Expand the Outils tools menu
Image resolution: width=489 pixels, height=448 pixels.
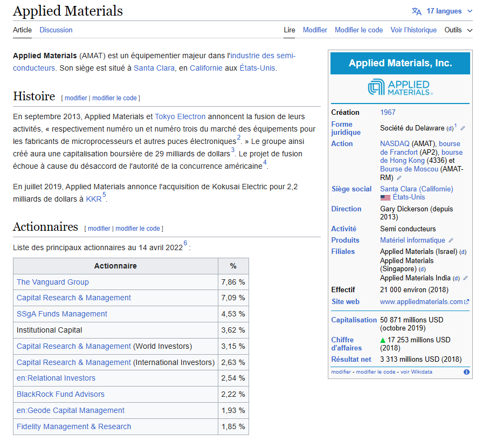click(458, 30)
